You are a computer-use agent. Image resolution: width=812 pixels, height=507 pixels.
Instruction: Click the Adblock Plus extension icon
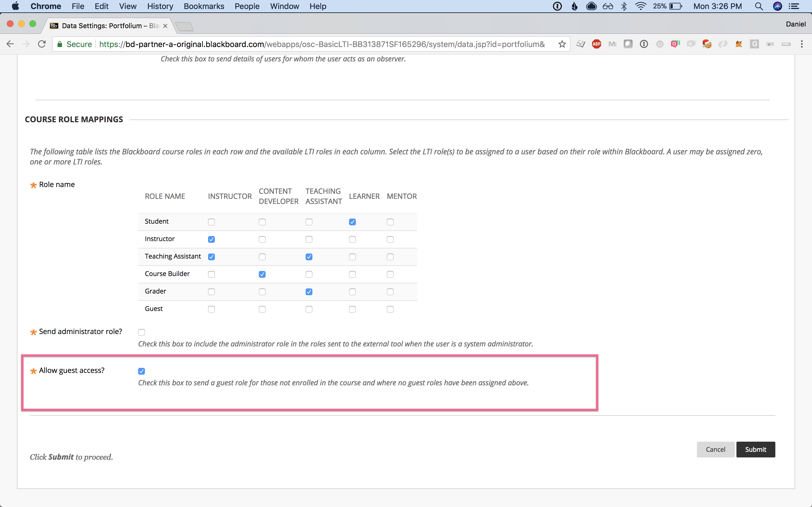[x=596, y=44]
